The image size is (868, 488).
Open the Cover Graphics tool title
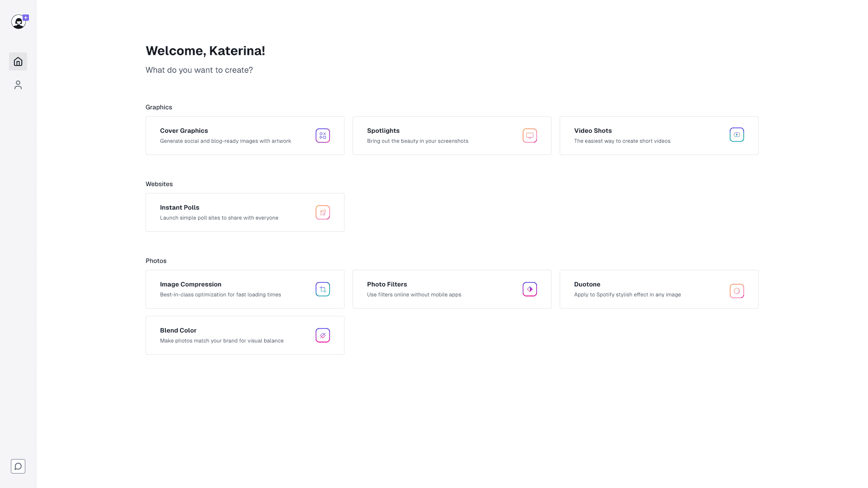[184, 131]
